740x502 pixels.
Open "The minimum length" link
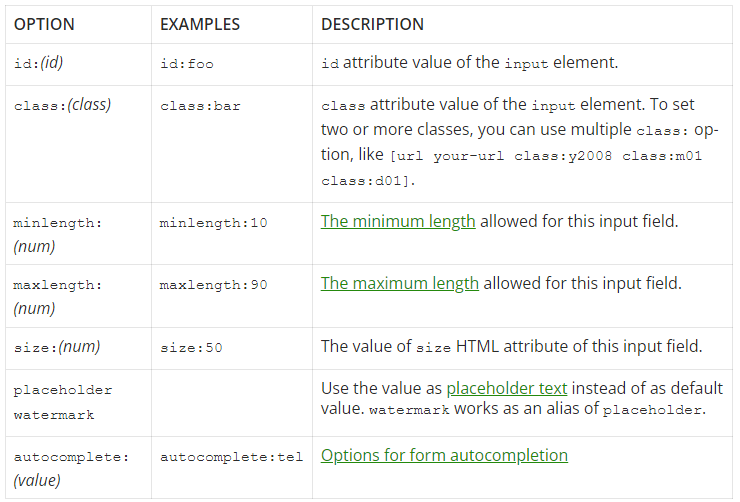pos(398,221)
